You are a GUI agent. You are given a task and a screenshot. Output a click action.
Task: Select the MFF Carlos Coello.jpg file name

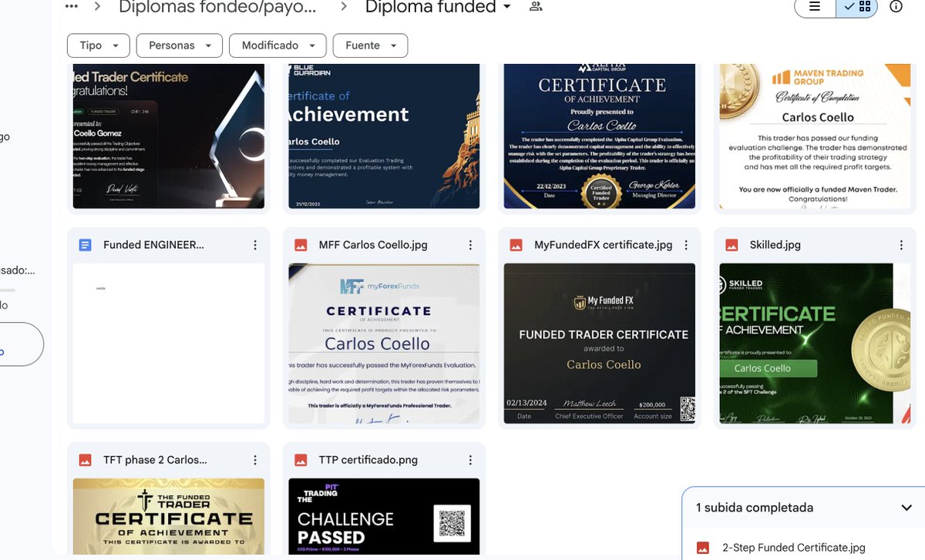click(x=373, y=245)
